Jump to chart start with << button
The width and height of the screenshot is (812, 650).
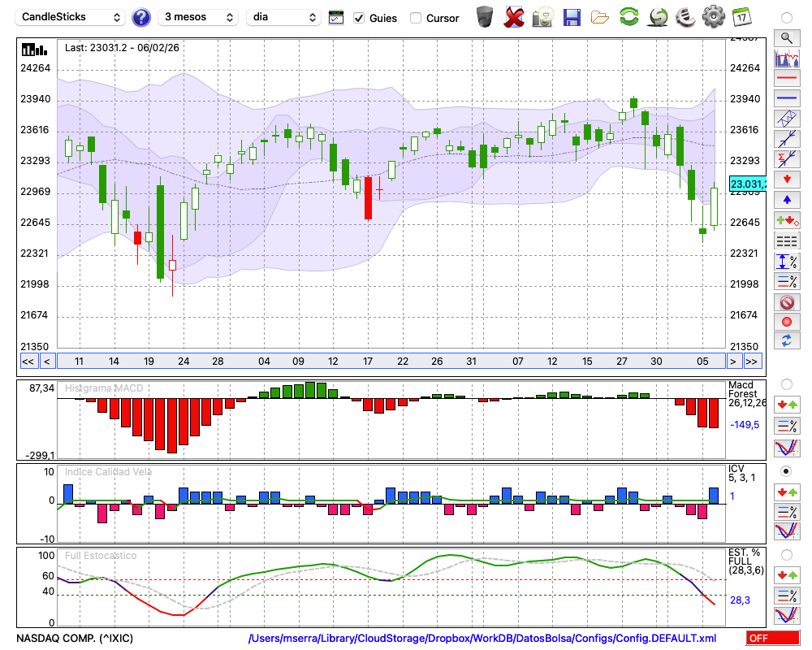point(28,362)
